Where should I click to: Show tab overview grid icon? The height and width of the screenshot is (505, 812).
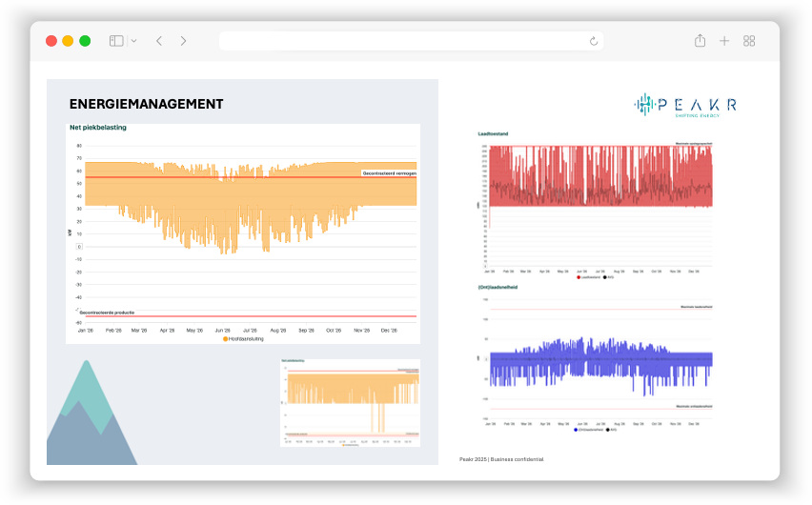point(749,41)
